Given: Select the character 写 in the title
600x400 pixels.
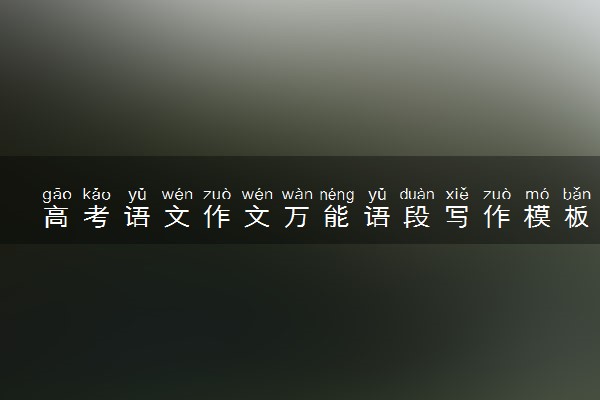Looking at the screenshot, I should pos(457,217).
